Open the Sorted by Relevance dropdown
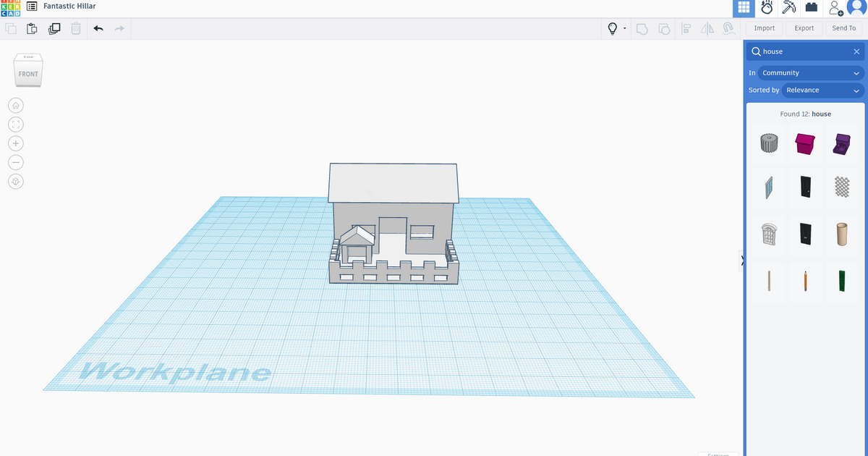The width and height of the screenshot is (868, 456). point(823,90)
